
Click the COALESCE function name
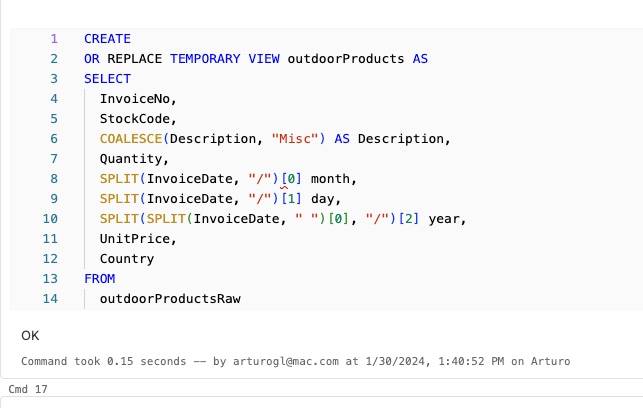(x=130, y=139)
